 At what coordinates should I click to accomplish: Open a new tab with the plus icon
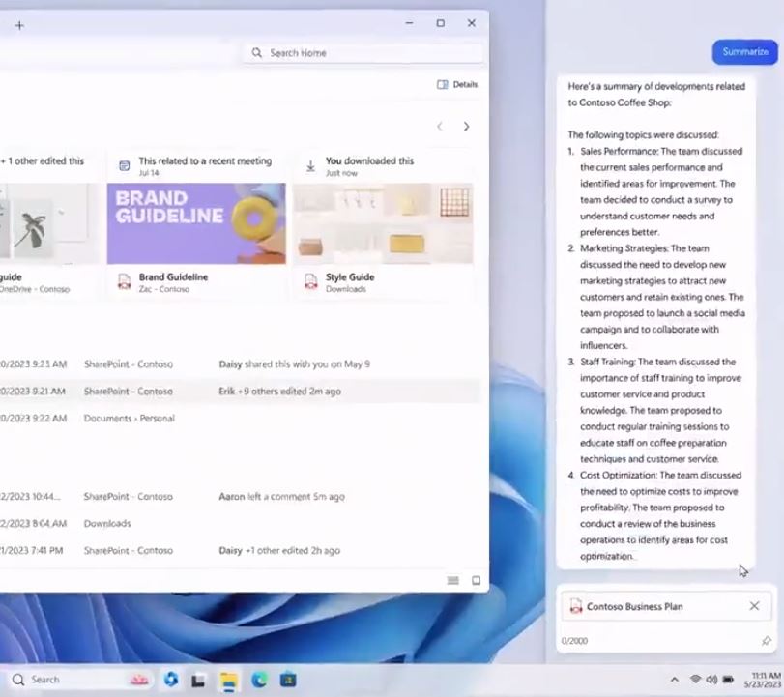click(x=19, y=25)
